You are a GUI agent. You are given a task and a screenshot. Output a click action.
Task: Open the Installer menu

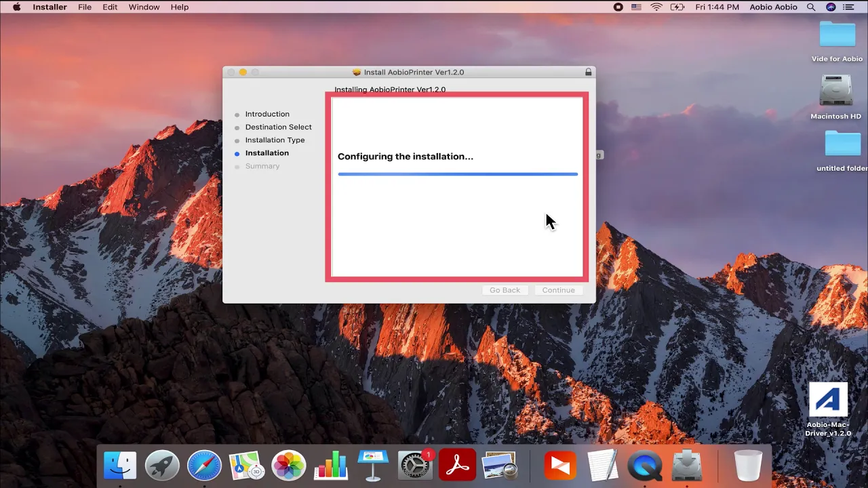50,7
